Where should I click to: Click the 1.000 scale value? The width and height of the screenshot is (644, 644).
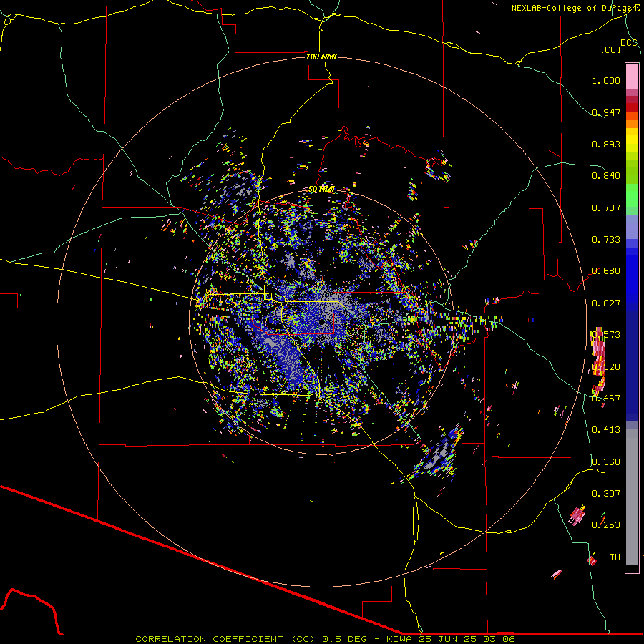606,80
